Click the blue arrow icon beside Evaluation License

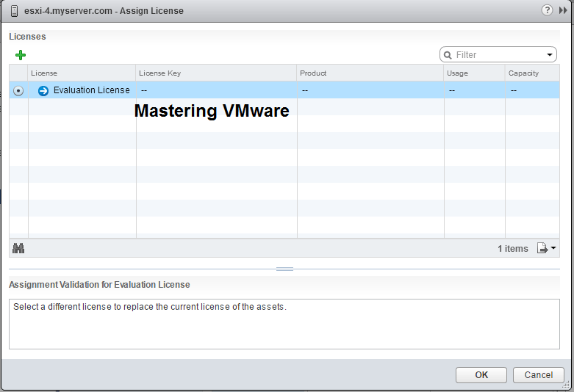pos(43,91)
